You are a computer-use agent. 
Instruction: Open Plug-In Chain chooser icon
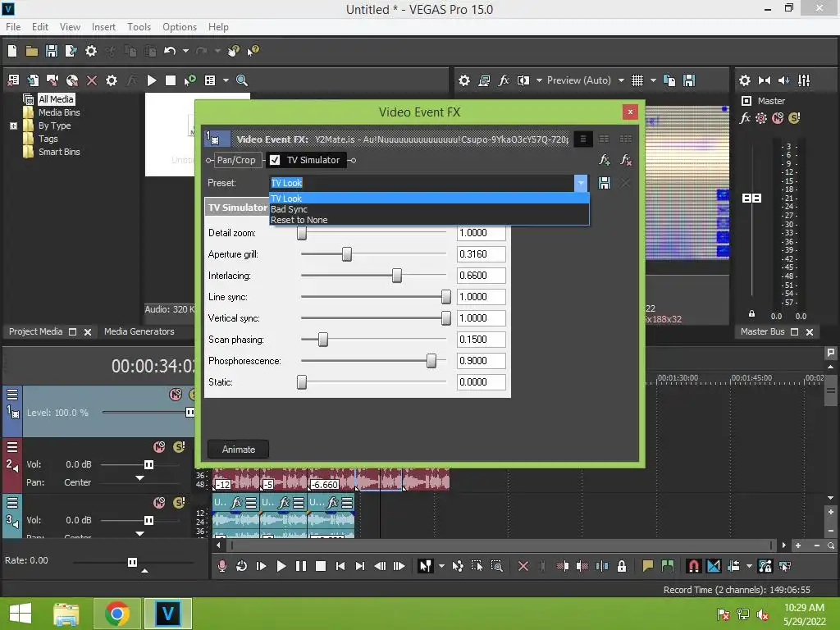pos(605,160)
